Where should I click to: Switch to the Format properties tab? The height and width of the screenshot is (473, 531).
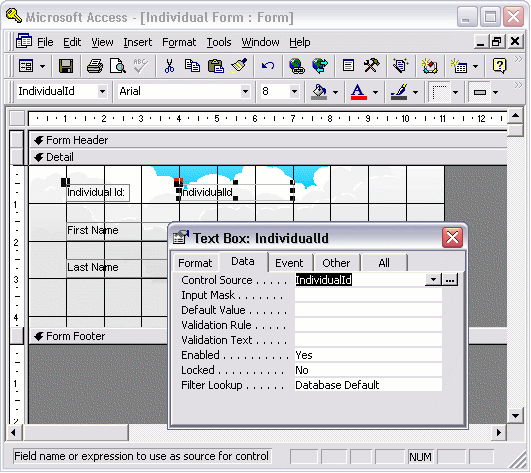point(195,263)
